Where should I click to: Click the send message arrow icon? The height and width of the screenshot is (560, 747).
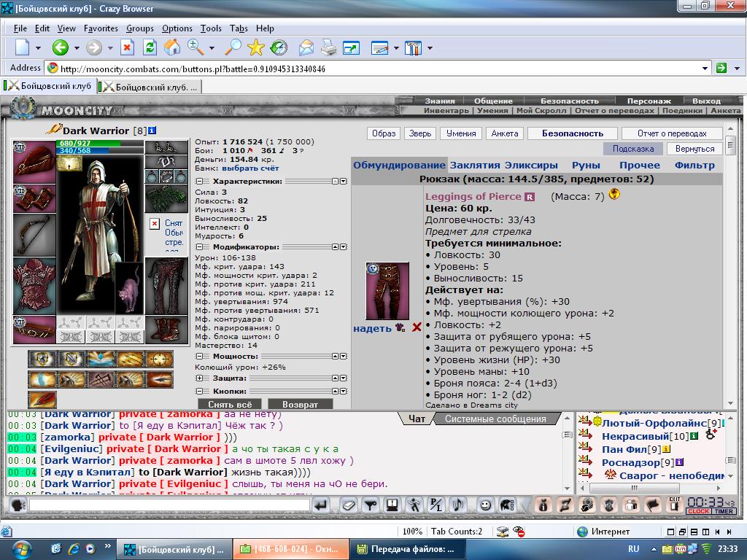321,505
